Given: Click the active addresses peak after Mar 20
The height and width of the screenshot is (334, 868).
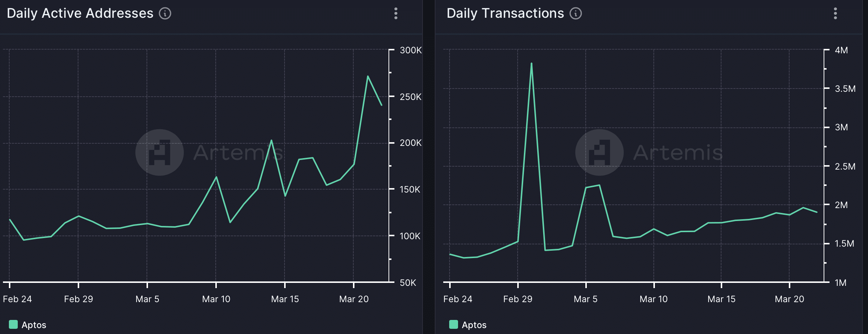Looking at the screenshot, I should click(x=368, y=76).
